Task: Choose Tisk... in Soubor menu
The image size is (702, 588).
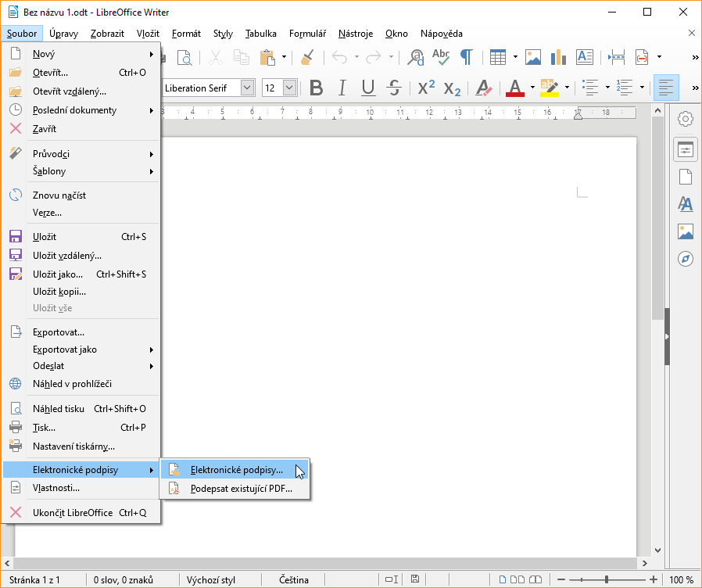Action: coord(81,428)
